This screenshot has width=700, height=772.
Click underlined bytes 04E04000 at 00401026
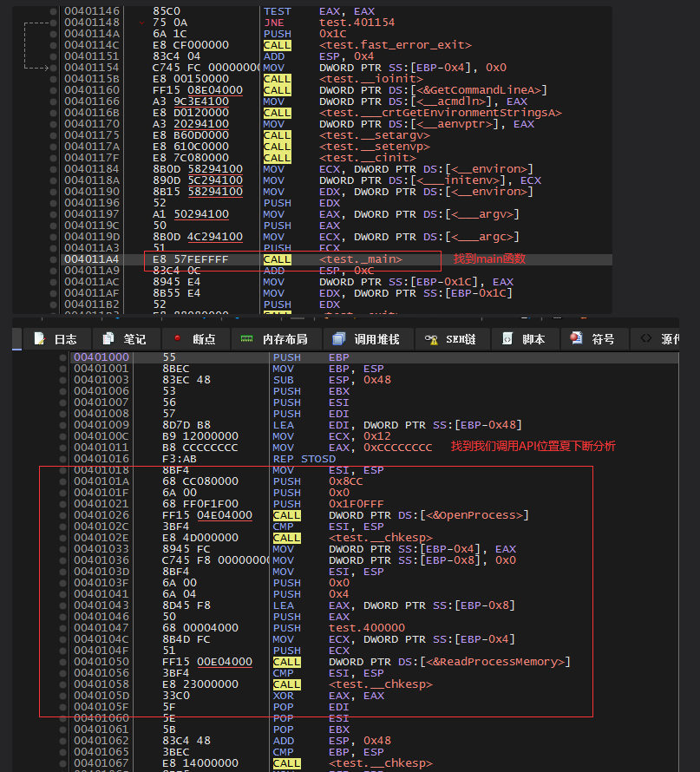tap(225, 515)
